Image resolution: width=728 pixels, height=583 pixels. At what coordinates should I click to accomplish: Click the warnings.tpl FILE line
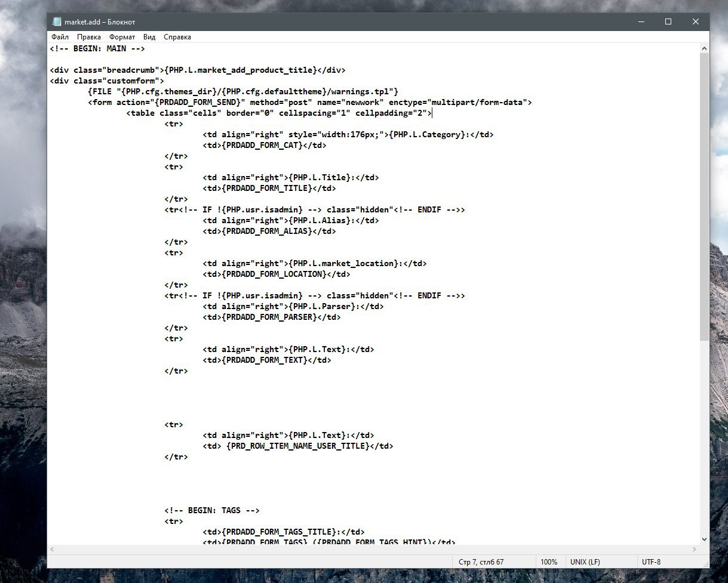[243, 91]
